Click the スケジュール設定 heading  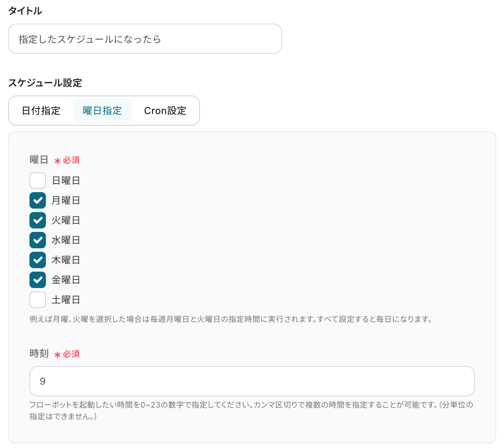coord(45,83)
